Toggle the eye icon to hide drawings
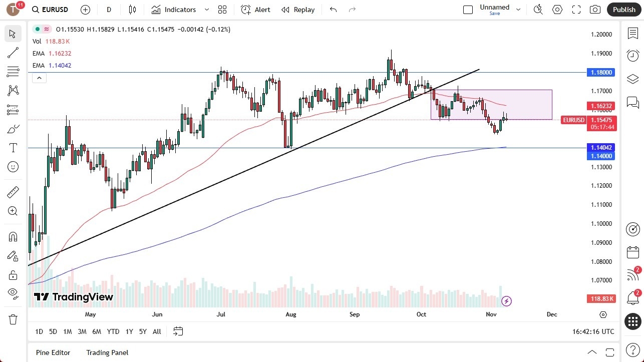 (13, 293)
